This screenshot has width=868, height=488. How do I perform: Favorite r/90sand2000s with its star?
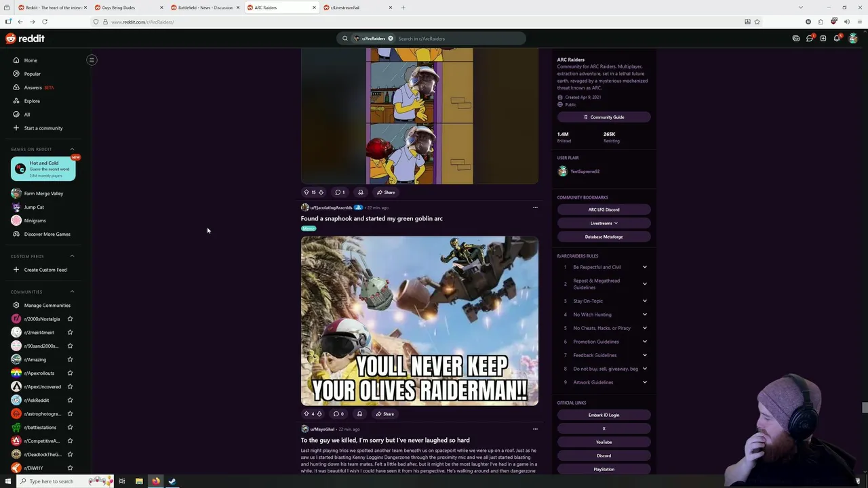(70, 346)
